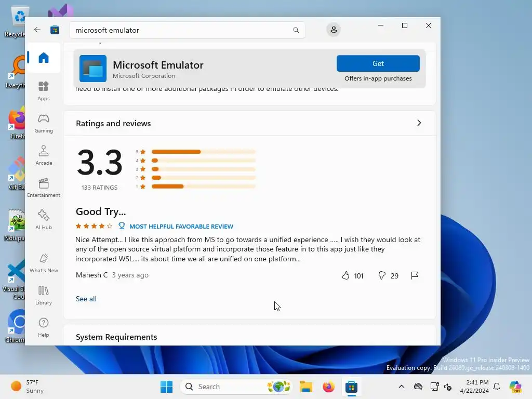This screenshot has width=532, height=399.
Task: Click the System Requirements heading
Action: click(x=116, y=337)
